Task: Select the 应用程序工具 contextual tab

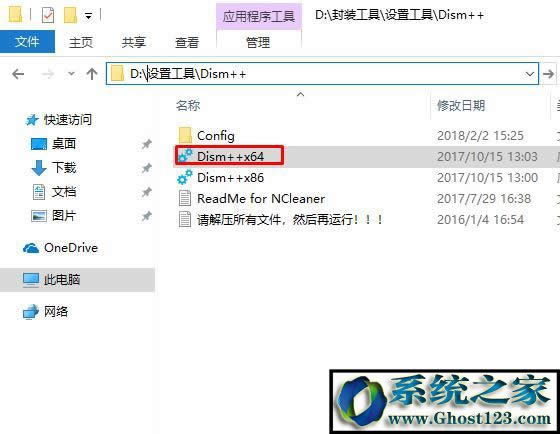Action: coord(259,16)
